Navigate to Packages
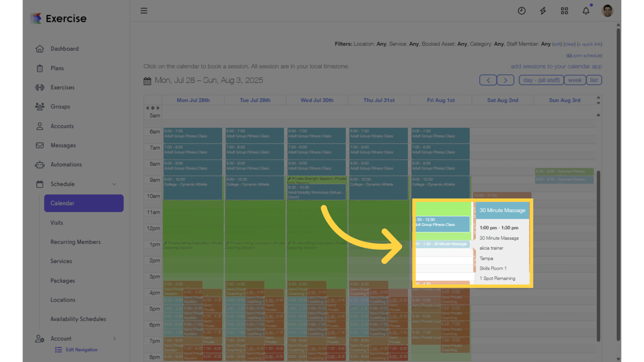This screenshot has width=644, height=362. [x=63, y=280]
